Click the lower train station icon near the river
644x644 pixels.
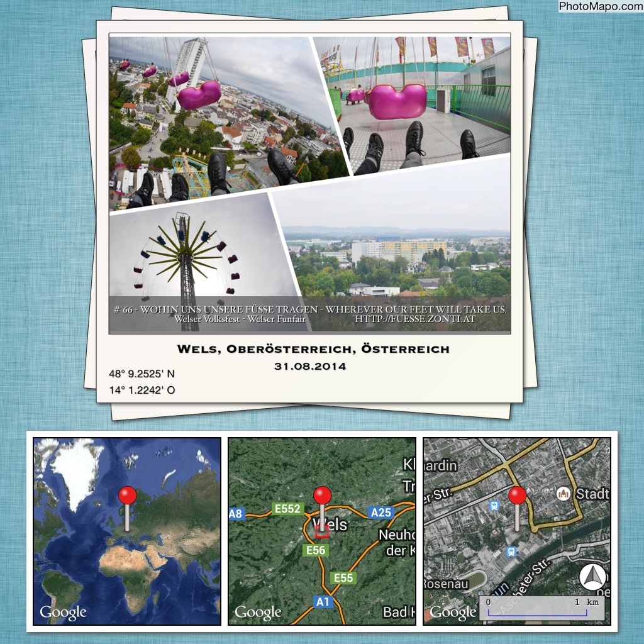511,552
